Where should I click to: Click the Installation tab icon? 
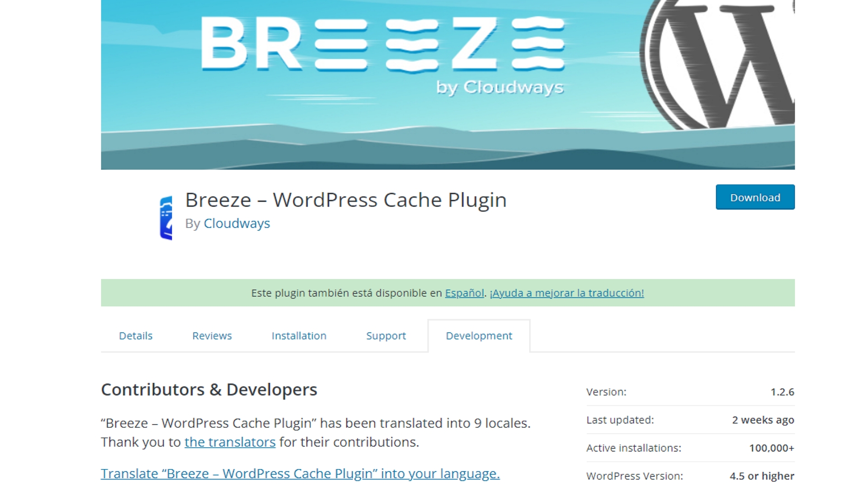tap(298, 335)
